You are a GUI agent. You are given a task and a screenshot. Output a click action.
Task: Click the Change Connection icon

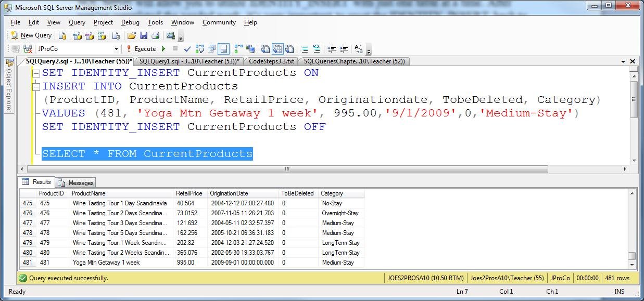pos(28,49)
